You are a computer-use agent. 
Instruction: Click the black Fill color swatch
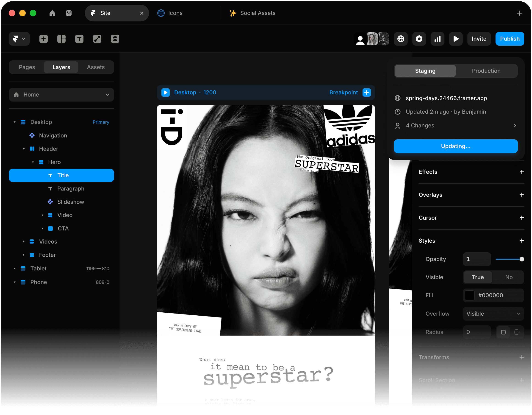pyautogui.click(x=469, y=295)
